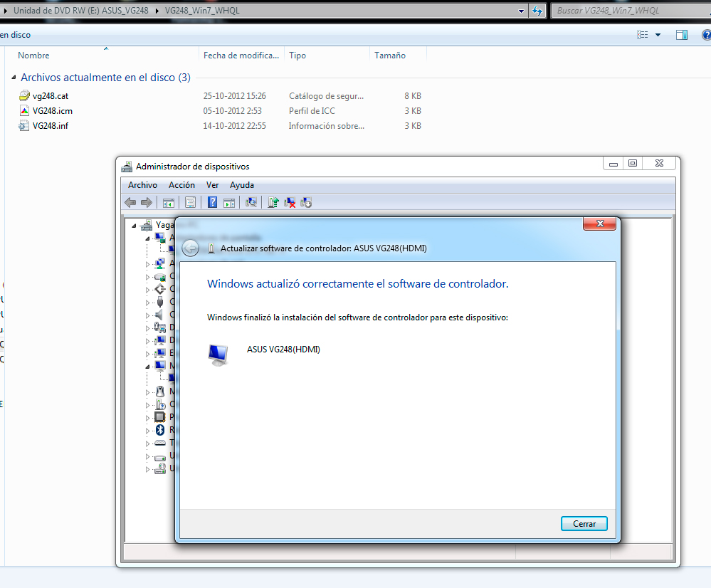Select the file named vg248.cat
711x588 pixels.
pyautogui.click(x=51, y=95)
